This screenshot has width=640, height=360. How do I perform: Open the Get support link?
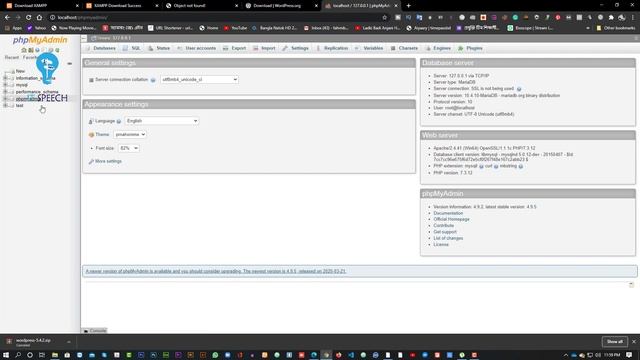point(445,232)
